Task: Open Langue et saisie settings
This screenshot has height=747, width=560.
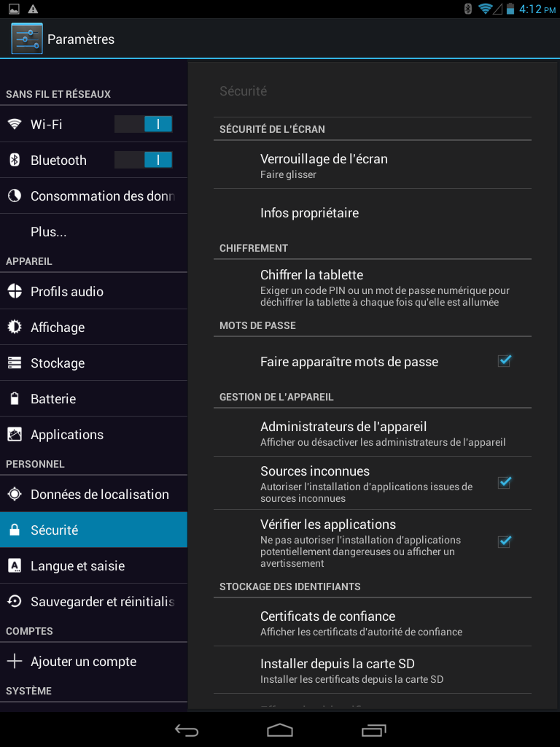Action: [x=93, y=565]
